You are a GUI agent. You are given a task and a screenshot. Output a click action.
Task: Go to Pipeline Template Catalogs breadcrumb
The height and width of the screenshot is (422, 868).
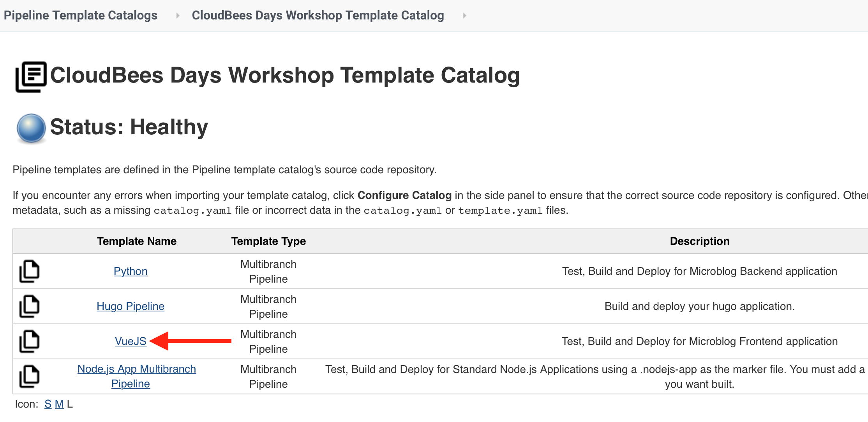coord(81,15)
